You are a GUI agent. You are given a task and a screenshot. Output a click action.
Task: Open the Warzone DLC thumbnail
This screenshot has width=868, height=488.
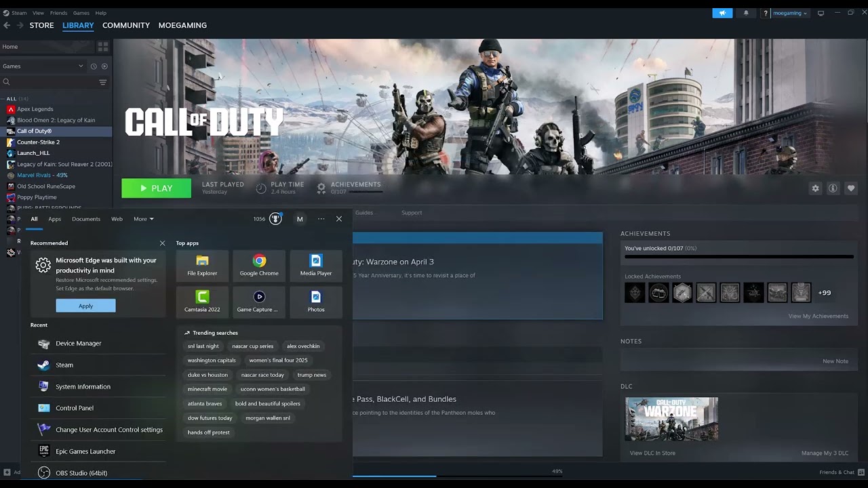click(671, 419)
